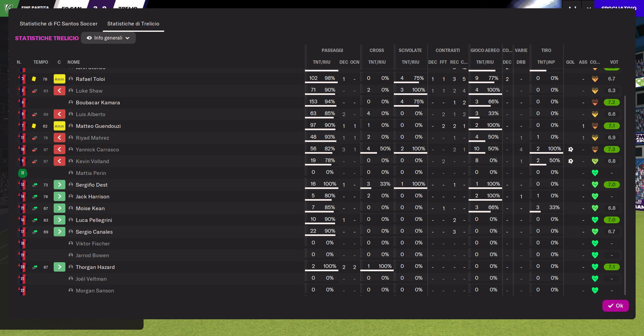Click the goal ball icon in Yannick Carrasco's row
Image resolution: width=644 pixels, height=336 pixels.
coord(571,150)
